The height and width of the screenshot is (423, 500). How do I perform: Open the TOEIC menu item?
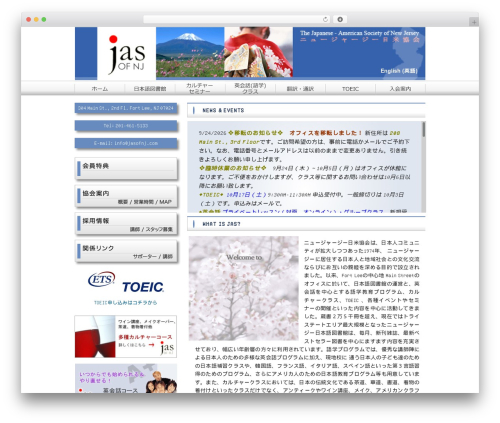[350, 89]
